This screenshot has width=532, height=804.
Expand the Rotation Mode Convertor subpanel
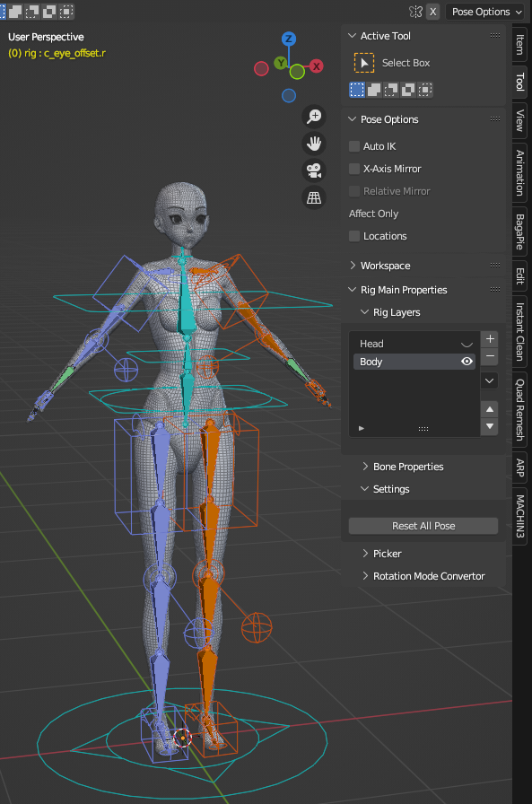365,576
